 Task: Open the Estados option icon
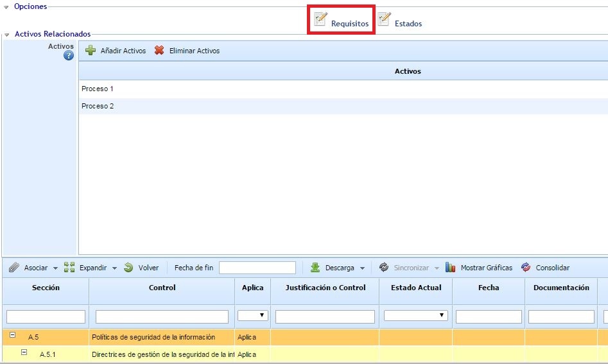coord(384,19)
